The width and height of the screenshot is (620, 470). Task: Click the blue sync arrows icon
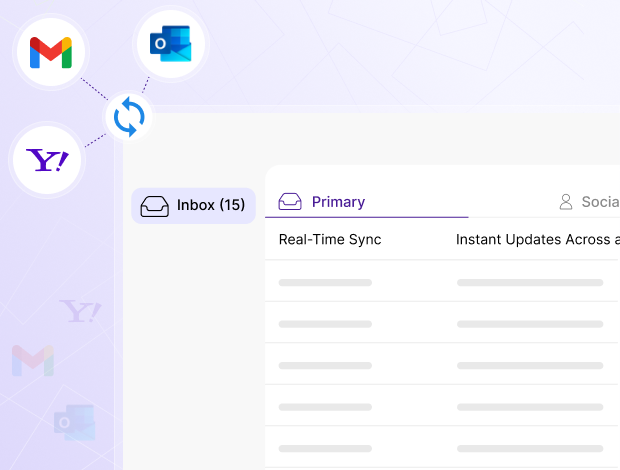(x=129, y=117)
